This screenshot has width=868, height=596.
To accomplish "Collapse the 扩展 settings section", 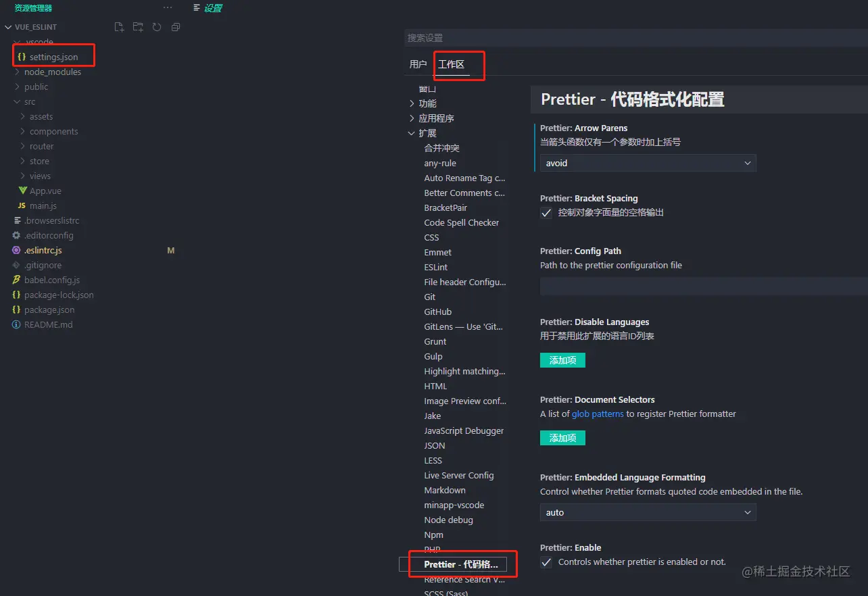I will click(412, 133).
